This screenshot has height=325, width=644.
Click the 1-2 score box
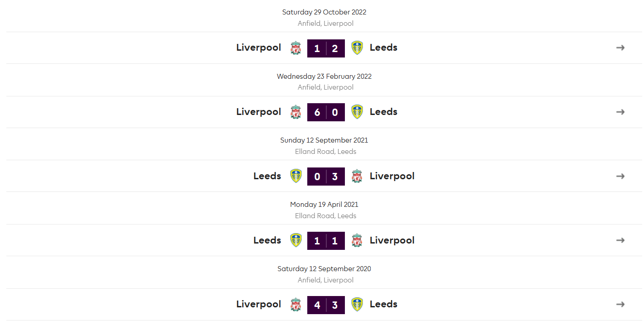(326, 48)
